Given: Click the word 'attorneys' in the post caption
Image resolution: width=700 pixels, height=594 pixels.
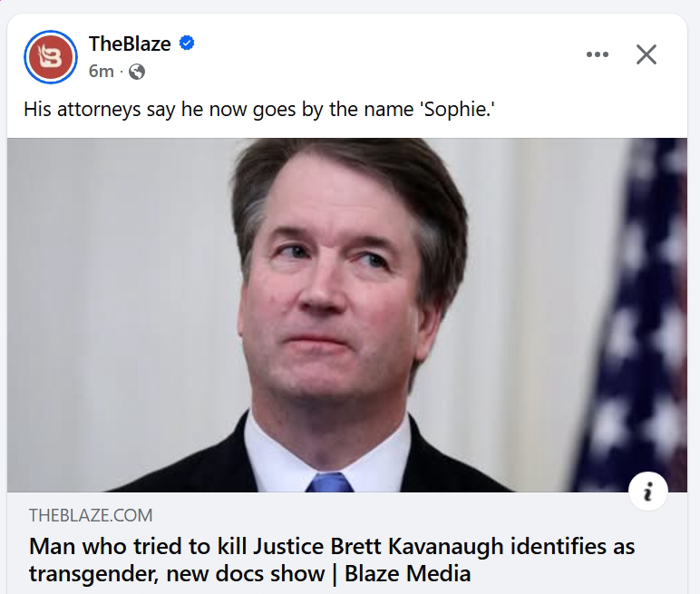Looking at the screenshot, I should [101, 111].
